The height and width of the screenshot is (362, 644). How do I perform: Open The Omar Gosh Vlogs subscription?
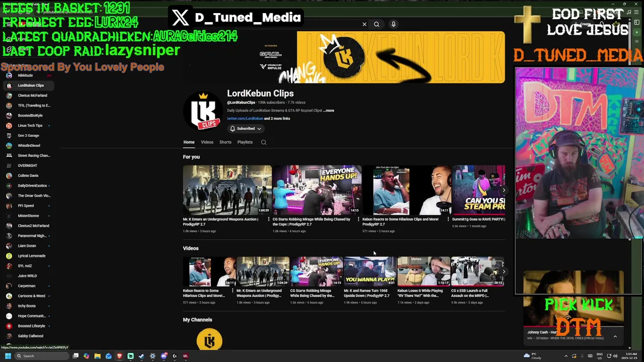pos(29,196)
